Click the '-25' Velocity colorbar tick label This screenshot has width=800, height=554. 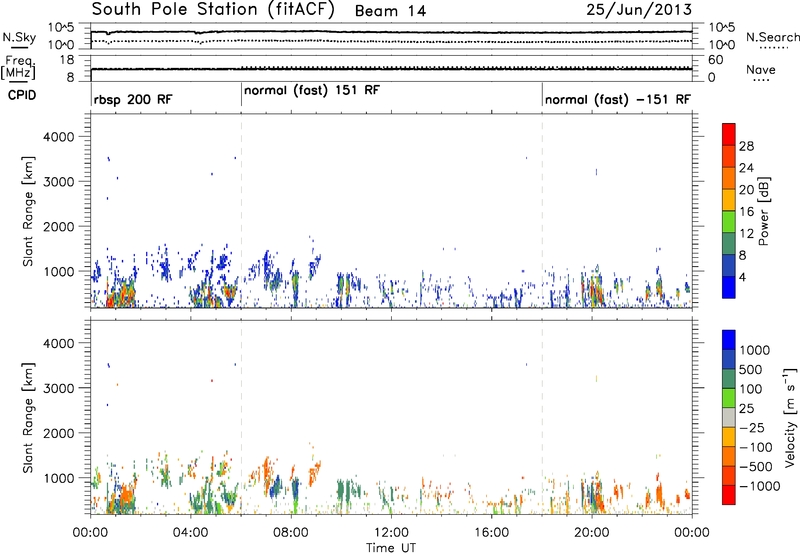pos(752,428)
